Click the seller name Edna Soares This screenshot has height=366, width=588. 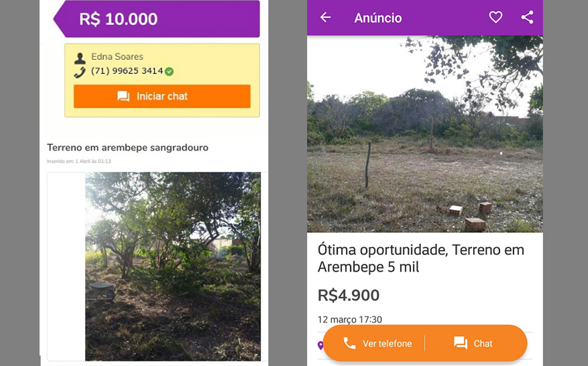pyautogui.click(x=117, y=57)
